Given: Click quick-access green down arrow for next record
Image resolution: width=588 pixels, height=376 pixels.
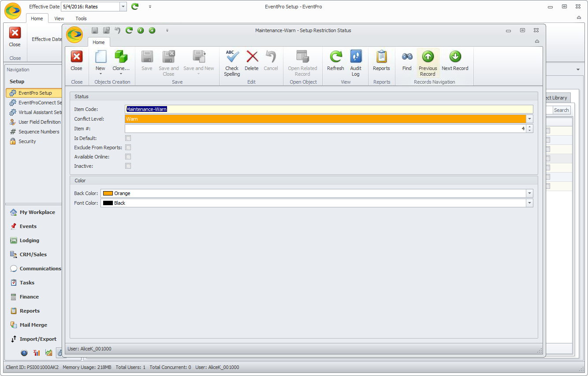Looking at the screenshot, I should click(152, 30).
